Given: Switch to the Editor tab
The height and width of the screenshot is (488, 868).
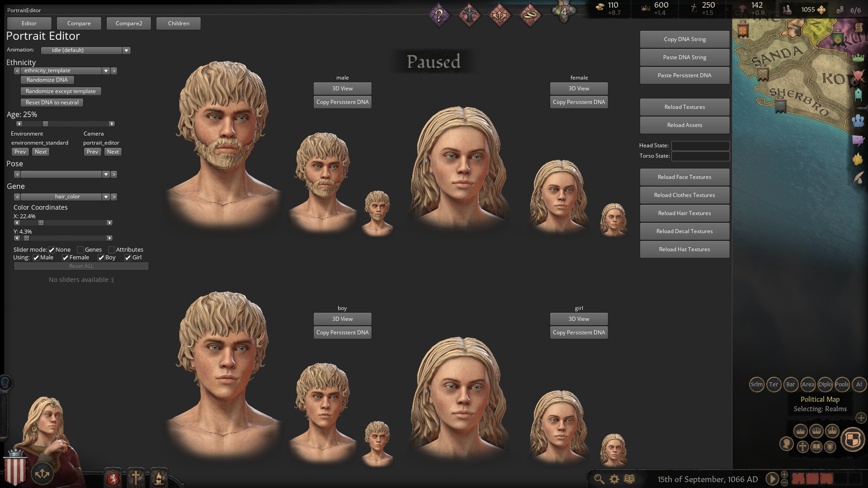Looking at the screenshot, I should (x=29, y=23).
